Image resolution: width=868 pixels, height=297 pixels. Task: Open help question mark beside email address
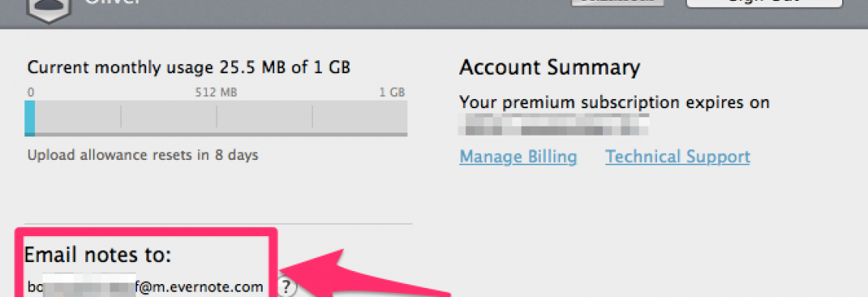(286, 287)
